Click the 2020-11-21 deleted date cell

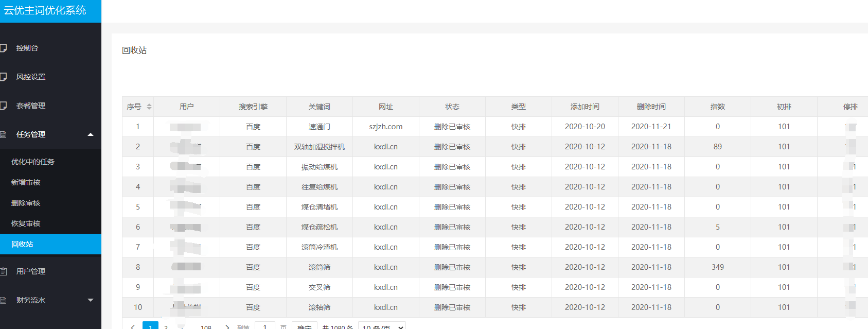[x=651, y=127]
